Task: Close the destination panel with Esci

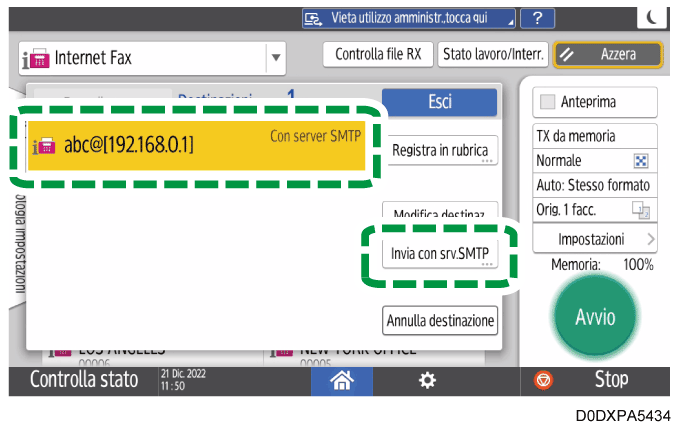Action: [x=440, y=102]
